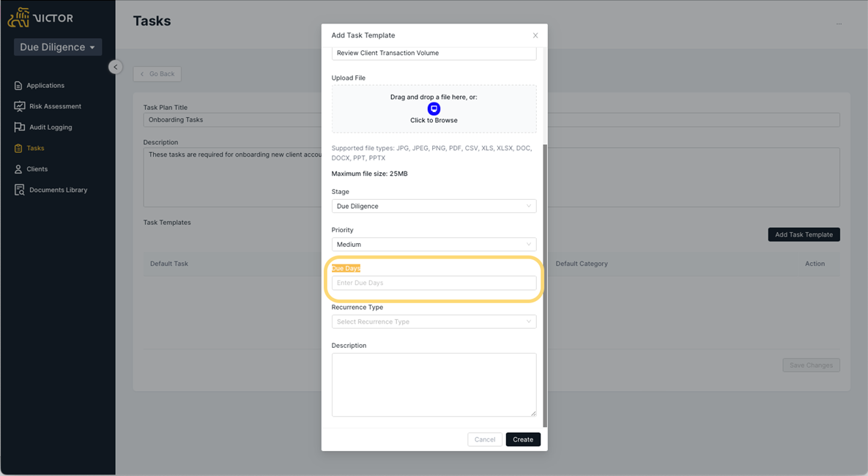Screen dimensions: 868x476
Task: Click the Task Templates section label
Action: [x=167, y=223]
